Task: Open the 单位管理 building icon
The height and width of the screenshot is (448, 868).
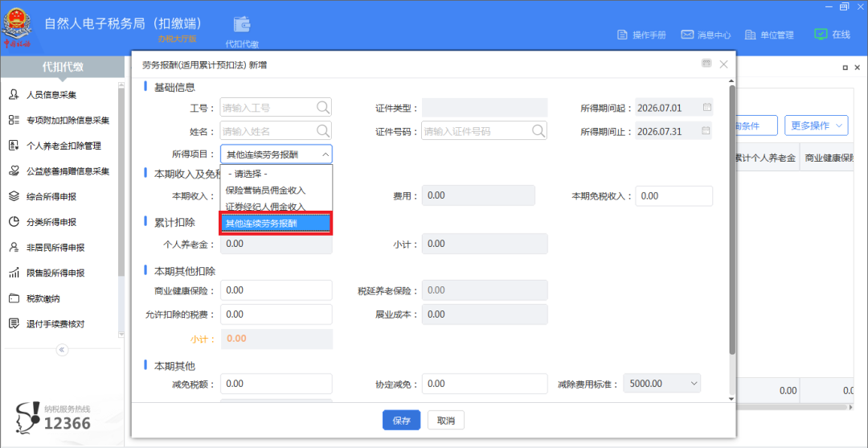Action: click(x=750, y=35)
